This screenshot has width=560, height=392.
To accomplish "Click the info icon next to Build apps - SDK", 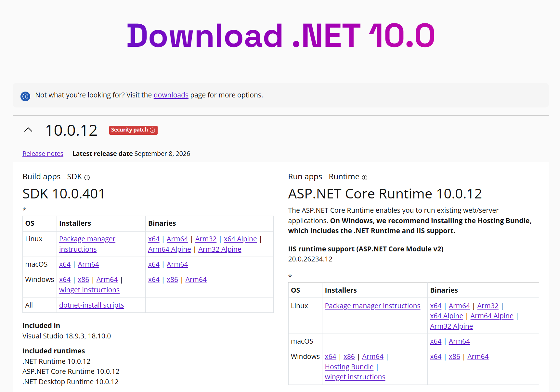I will [x=87, y=177].
